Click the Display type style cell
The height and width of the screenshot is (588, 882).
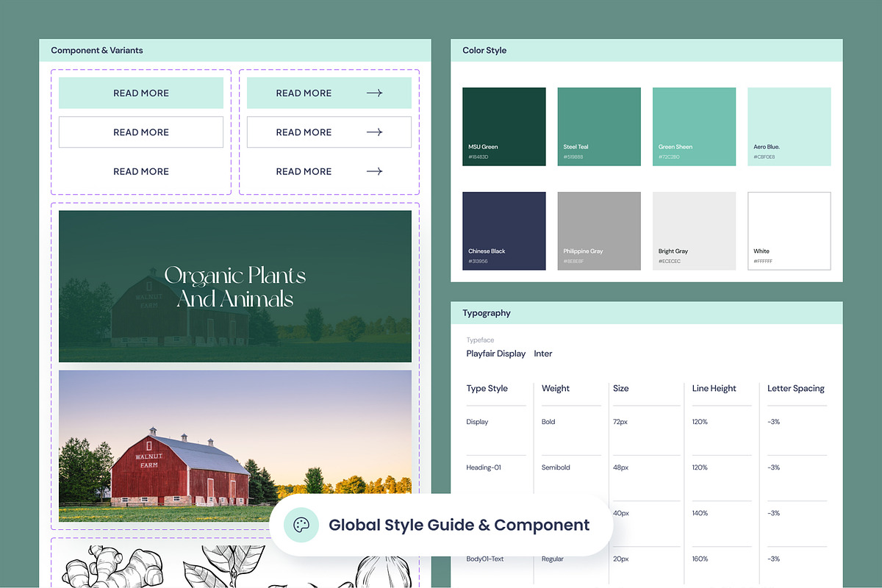tap(477, 422)
